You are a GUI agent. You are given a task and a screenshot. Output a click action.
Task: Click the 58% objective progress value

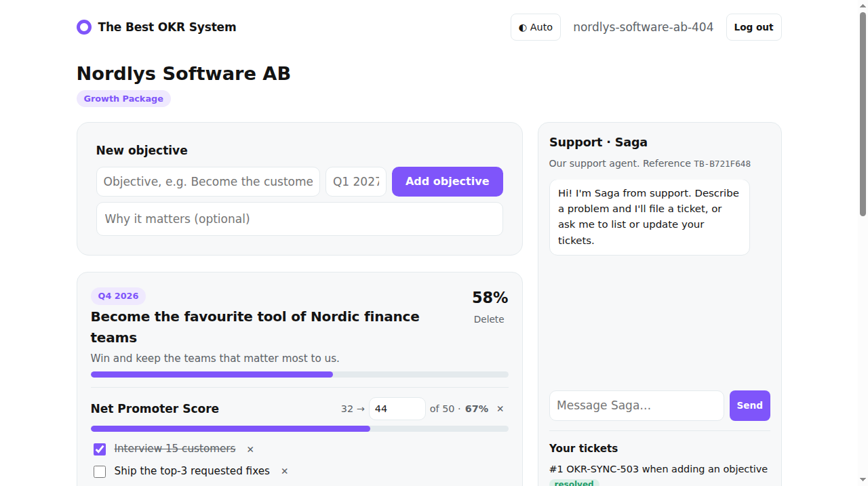tap(490, 298)
